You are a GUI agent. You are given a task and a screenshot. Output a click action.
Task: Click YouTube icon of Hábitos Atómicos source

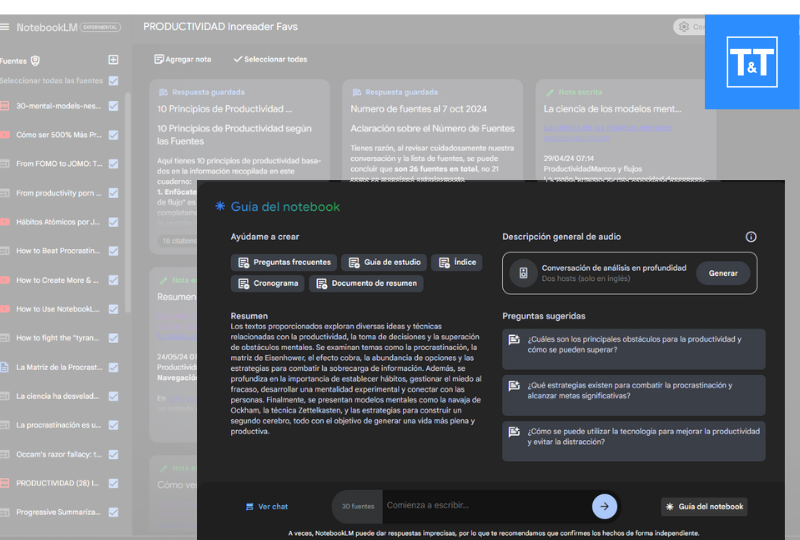pyautogui.click(x=5, y=222)
